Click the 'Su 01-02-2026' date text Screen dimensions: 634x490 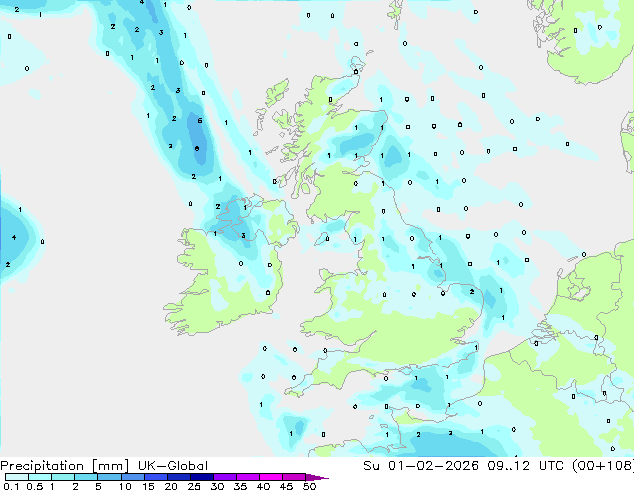(421, 466)
